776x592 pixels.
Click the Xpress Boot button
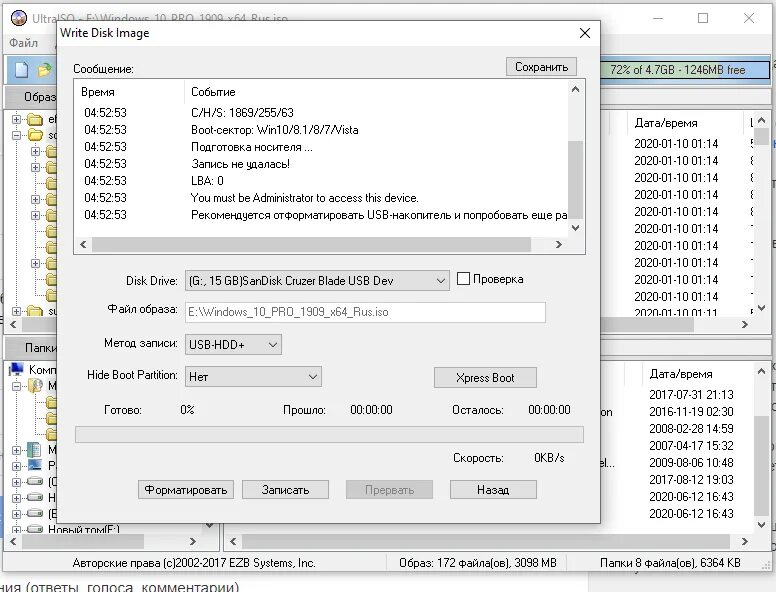tap(485, 378)
